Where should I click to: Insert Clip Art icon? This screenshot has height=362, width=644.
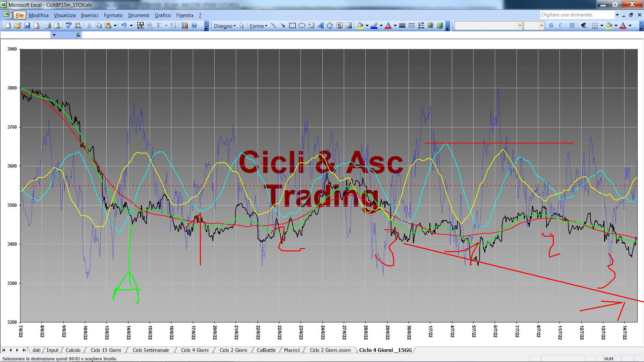coord(339,25)
